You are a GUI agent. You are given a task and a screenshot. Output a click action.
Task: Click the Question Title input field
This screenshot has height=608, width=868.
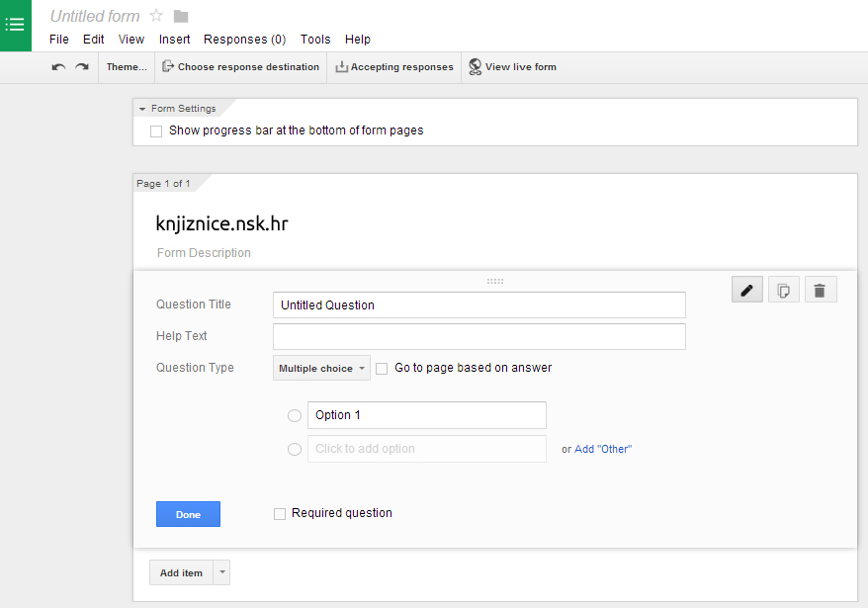[x=478, y=305]
